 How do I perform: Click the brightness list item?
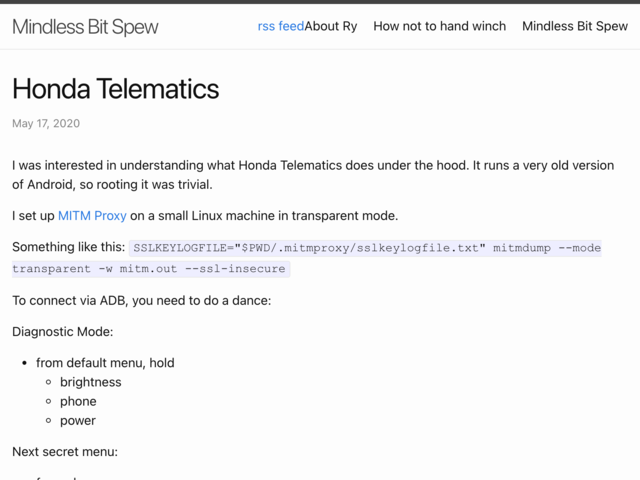coord(91,382)
